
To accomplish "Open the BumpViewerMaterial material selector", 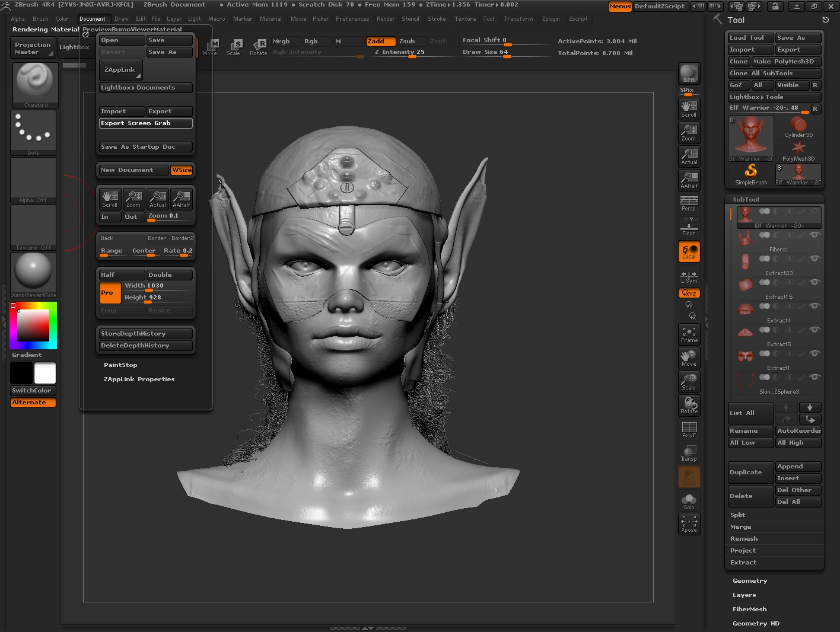I will (x=34, y=275).
